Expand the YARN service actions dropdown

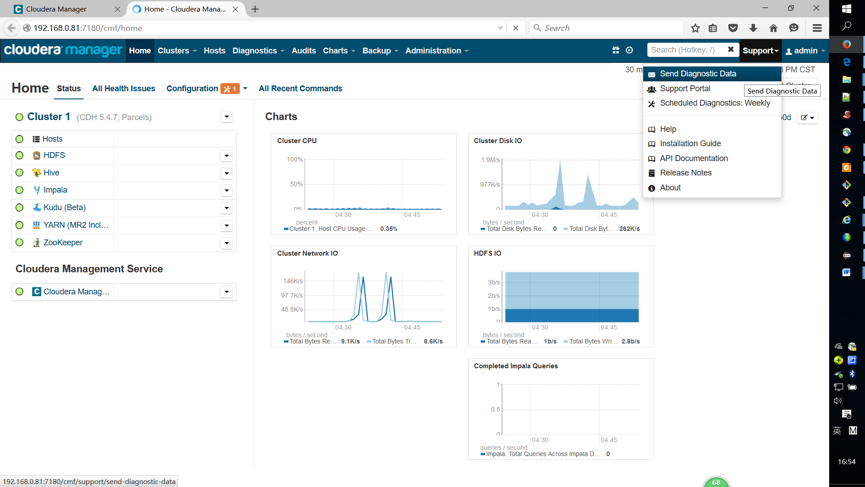[x=227, y=225]
